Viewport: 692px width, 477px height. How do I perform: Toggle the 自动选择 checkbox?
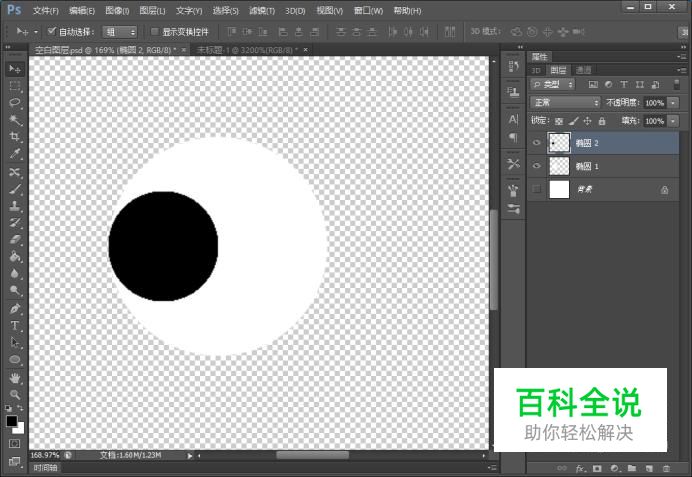tap(52, 31)
